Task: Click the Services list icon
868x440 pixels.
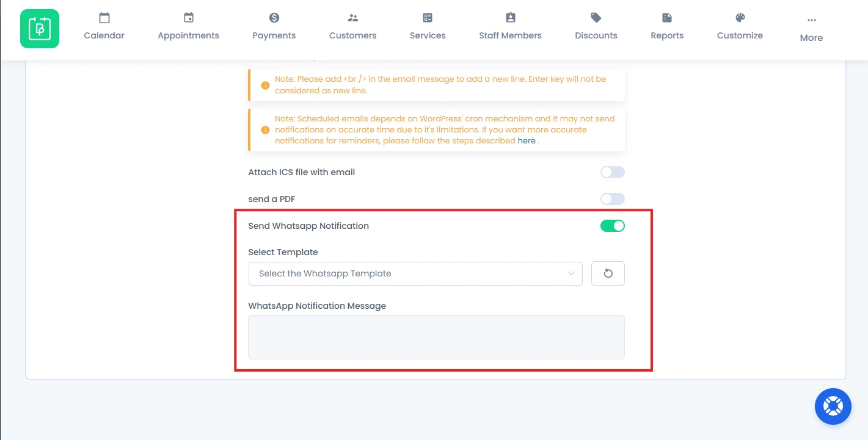Action: pos(428,18)
